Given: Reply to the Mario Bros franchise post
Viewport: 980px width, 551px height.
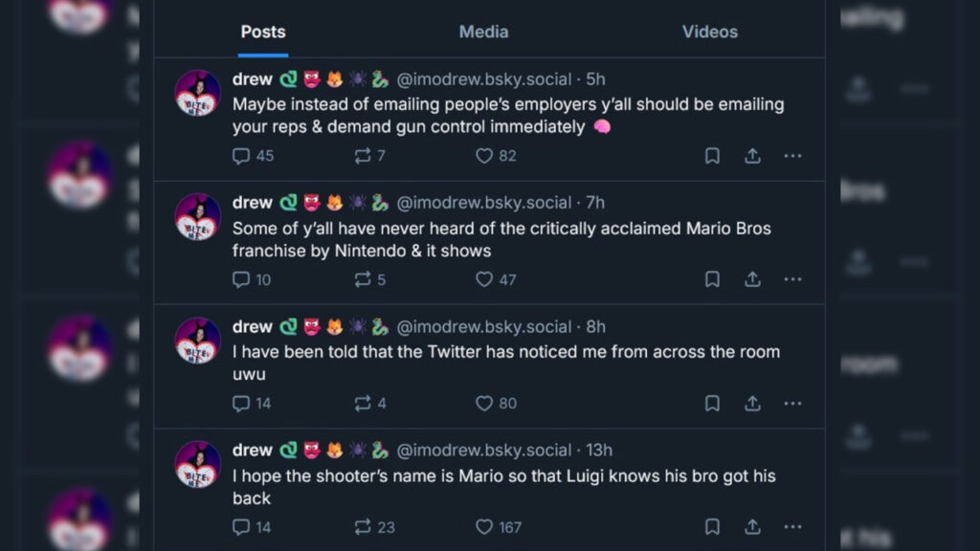Looking at the screenshot, I should (242, 279).
